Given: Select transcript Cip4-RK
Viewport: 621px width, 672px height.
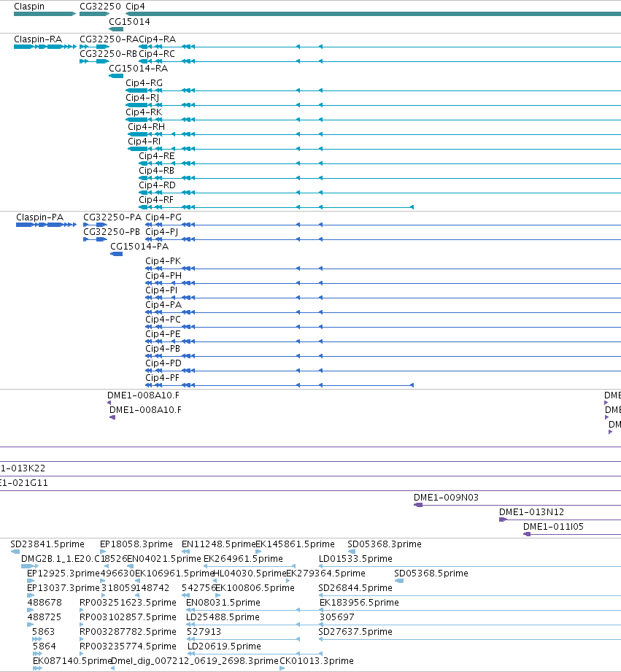Looking at the screenshot, I should (x=144, y=112).
